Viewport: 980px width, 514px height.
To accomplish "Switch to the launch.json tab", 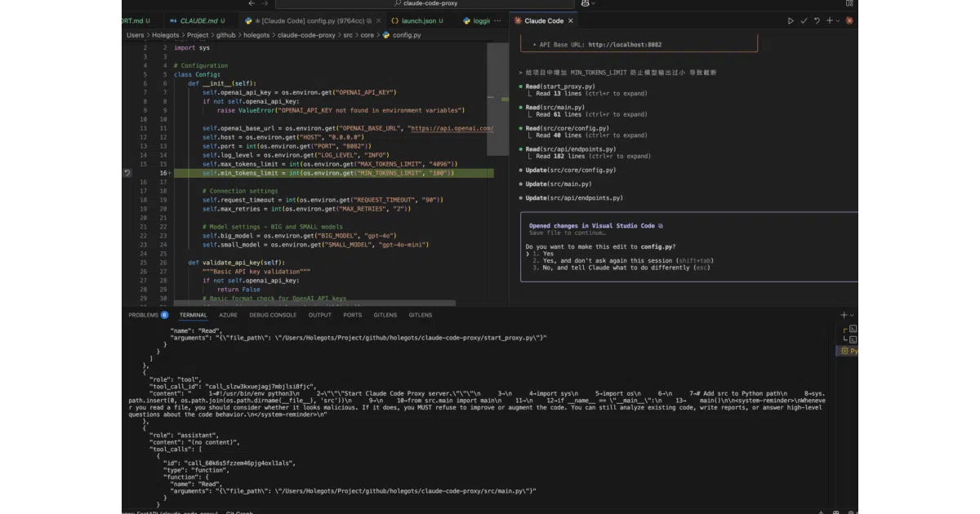I will [416, 20].
